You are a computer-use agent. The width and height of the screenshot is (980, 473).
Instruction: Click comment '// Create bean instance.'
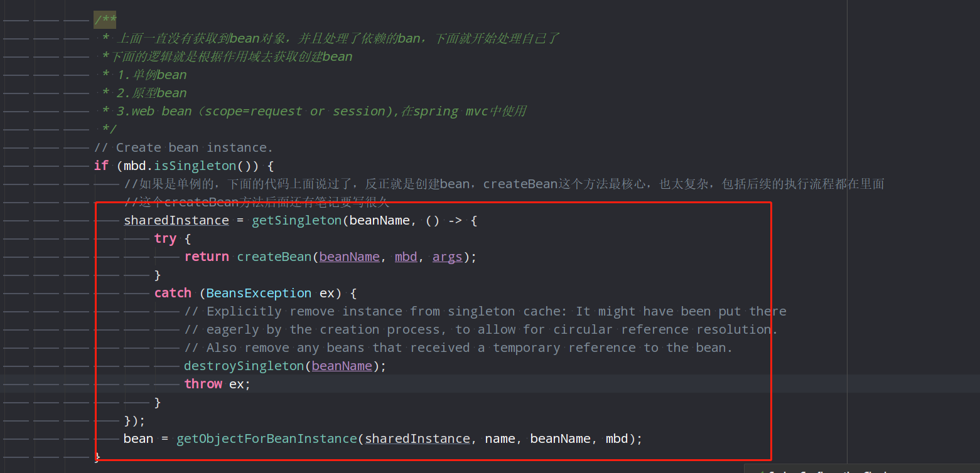(x=183, y=148)
